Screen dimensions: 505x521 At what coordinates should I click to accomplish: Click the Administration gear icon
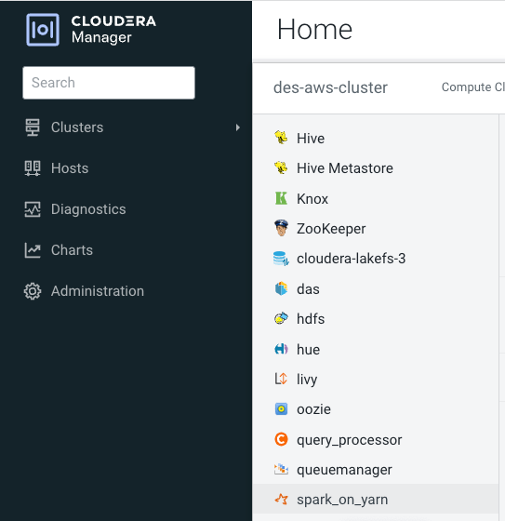pyautogui.click(x=32, y=291)
